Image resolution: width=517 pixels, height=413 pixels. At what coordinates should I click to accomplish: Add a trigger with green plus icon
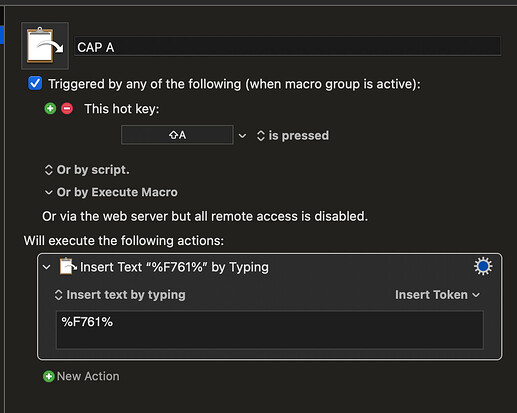pos(50,108)
